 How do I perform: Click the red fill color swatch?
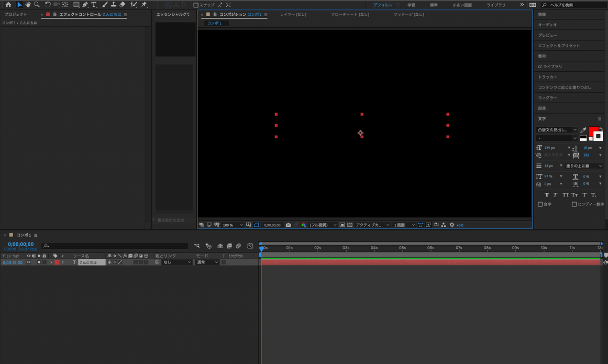point(592,131)
